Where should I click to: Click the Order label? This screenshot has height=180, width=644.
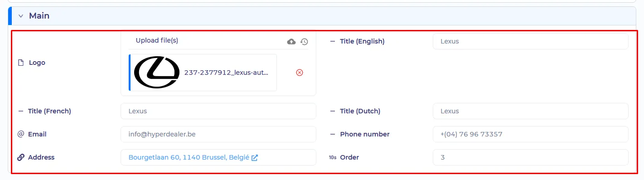click(x=349, y=157)
